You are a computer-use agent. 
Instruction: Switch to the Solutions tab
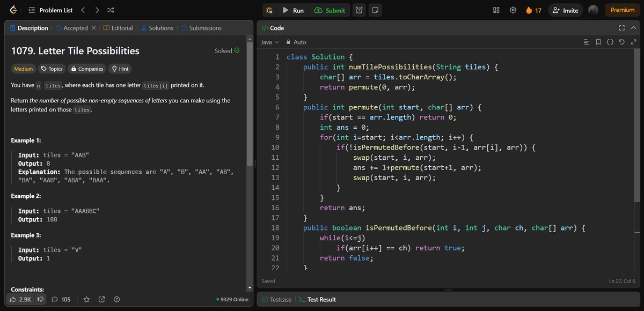pyautogui.click(x=157, y=28)
